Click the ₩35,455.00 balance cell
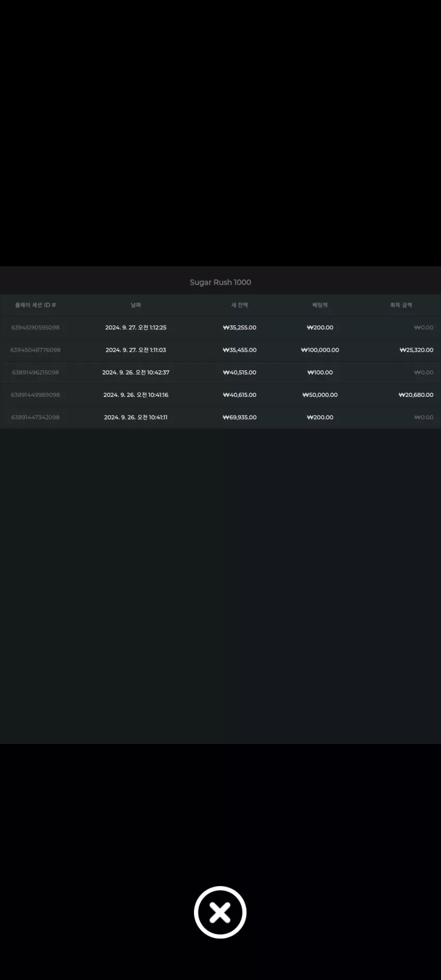Image resolution: width=441 pixels, height=980 pixels. [x=240, y=350]
